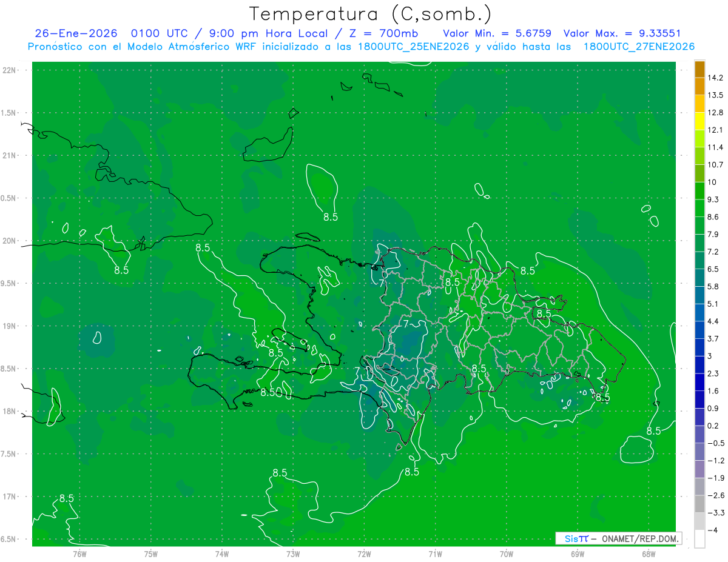Viewport: 728px width, 562px height.
Task: Click the "10.7" colour bar label
Action: pyautogui.click(x=716, y=165)
